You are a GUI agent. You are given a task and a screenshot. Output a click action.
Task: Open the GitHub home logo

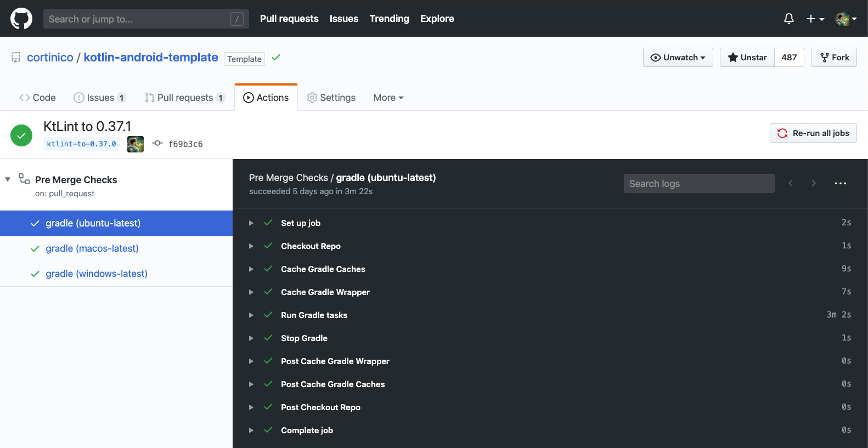click(21, 19)
